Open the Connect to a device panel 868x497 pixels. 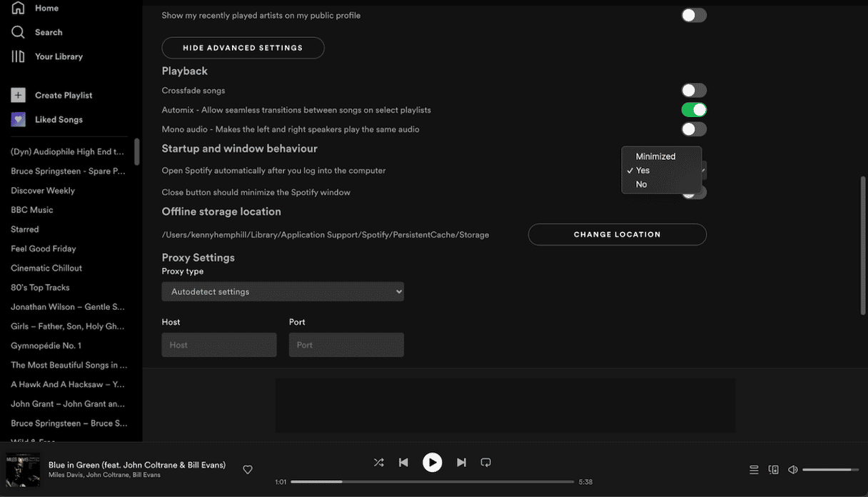pos(774,469)
